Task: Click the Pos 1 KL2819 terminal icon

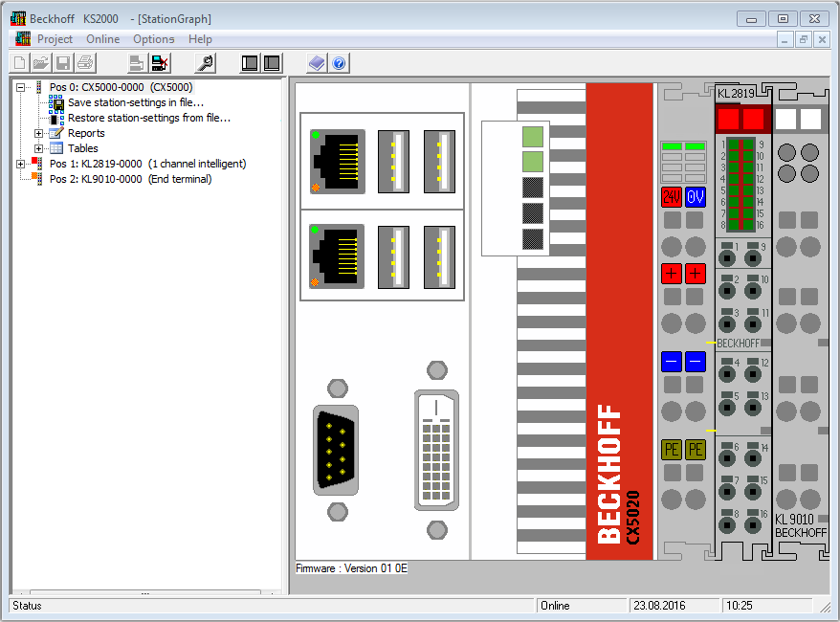Action: (37, 164)
